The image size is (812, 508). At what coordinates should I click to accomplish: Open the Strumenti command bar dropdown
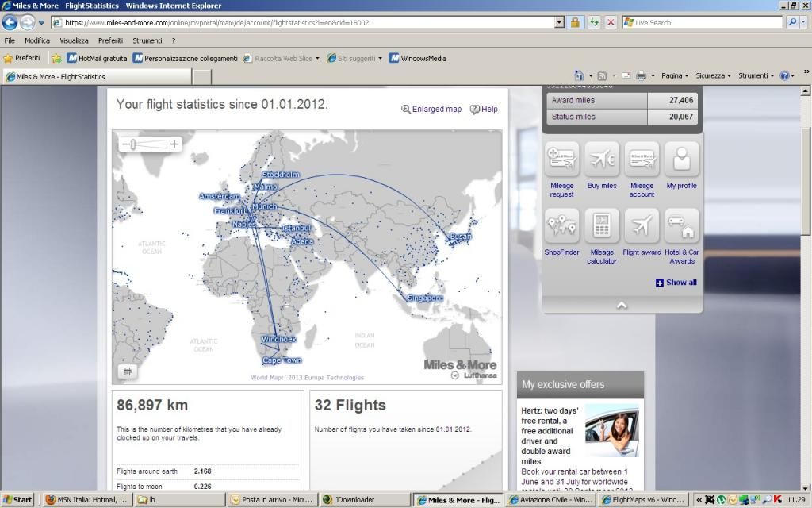coord(756,75)
